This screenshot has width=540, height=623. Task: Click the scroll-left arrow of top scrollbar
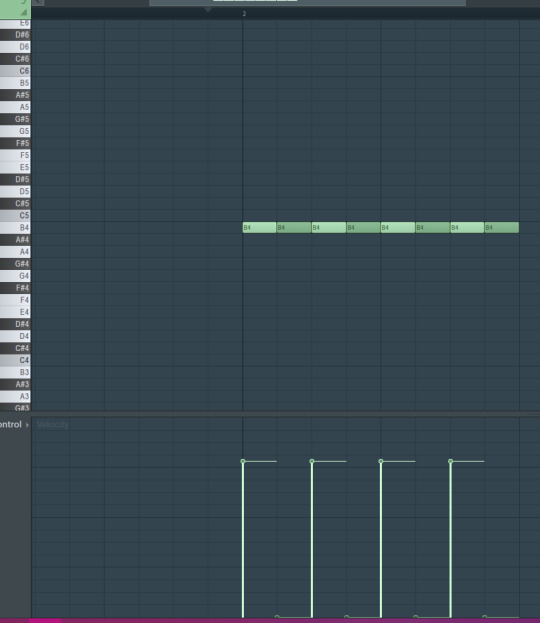click(x=37, y=2)
